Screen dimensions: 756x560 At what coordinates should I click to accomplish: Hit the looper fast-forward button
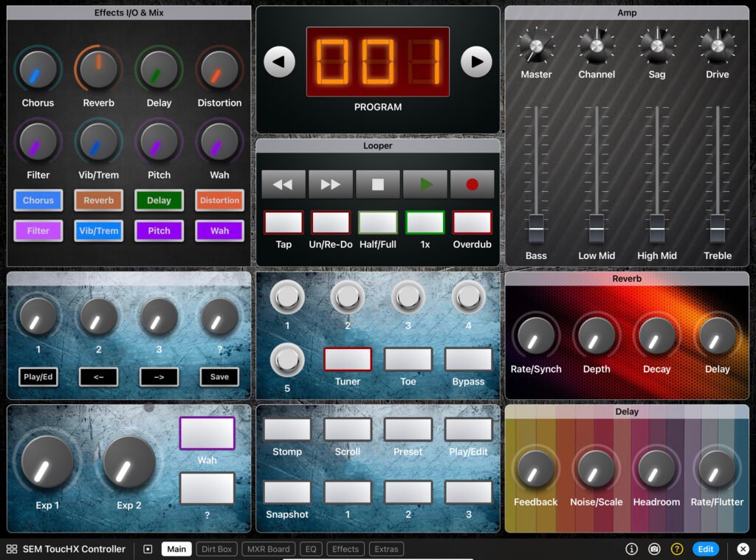330,184
